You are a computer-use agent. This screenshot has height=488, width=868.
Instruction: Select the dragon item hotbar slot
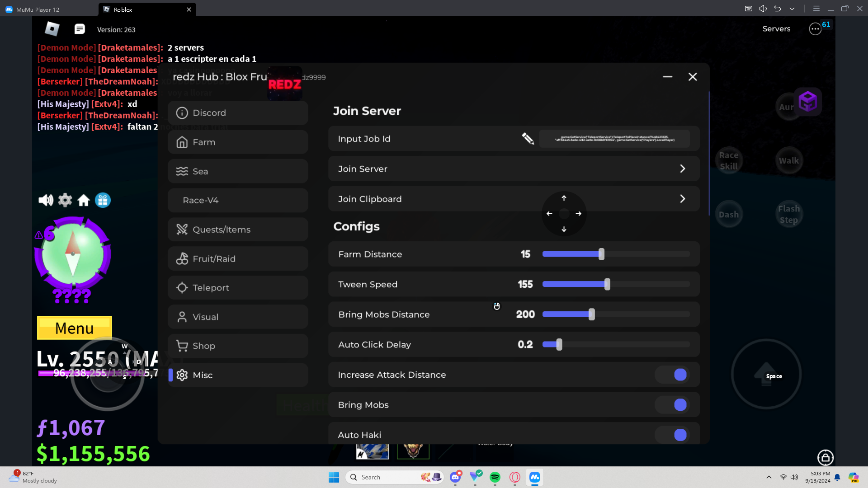tap(373, 451)
